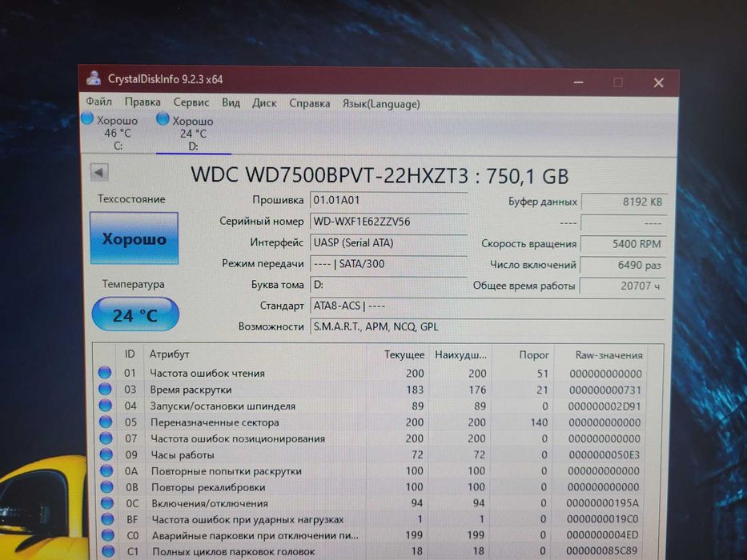Click status dot for attribute 01 read error rate
The image size is (747, 560).
coord(105,372)
